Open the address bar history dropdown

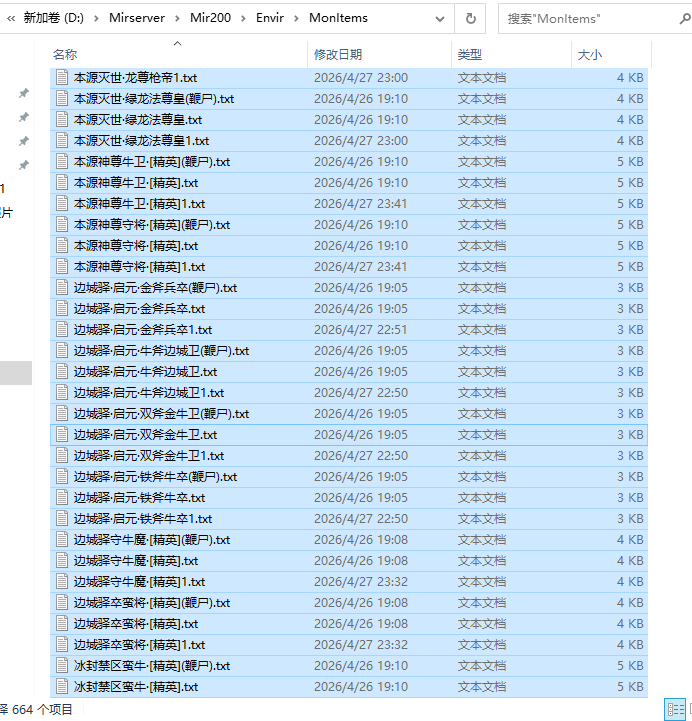click(x=440, y=18)
